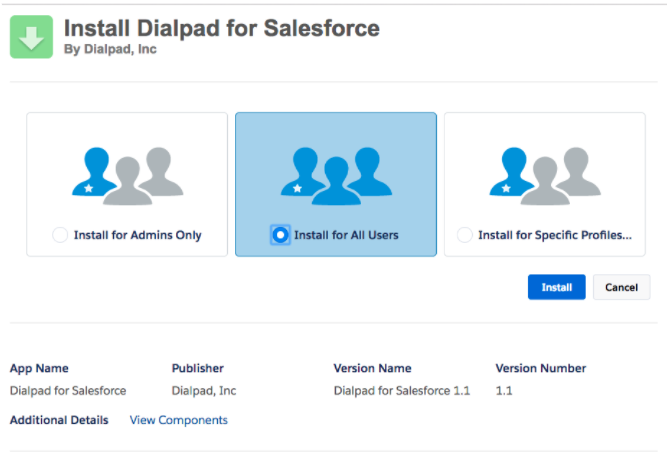The height and width of the screenshot is (457, 667).
Task: Click the 1.1 version number value
Action: coord(504,391)
